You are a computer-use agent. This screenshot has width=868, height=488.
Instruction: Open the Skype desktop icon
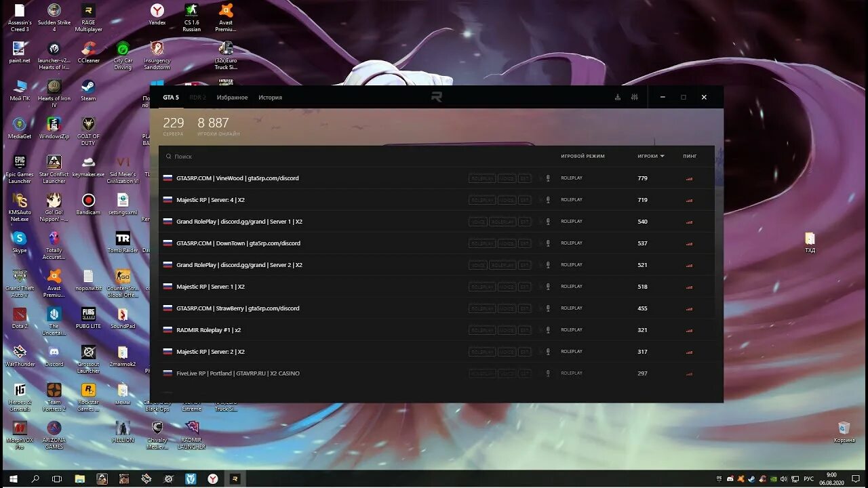(x=20, y=241)
